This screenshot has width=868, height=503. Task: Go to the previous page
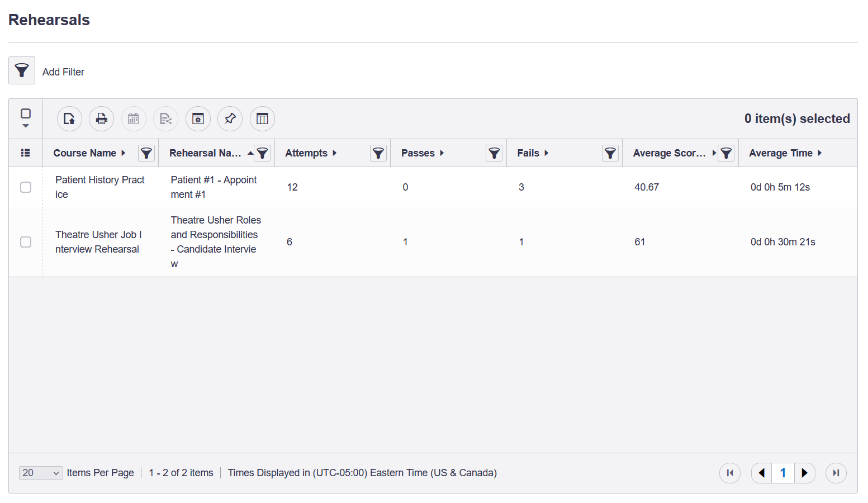coord(761,473)
